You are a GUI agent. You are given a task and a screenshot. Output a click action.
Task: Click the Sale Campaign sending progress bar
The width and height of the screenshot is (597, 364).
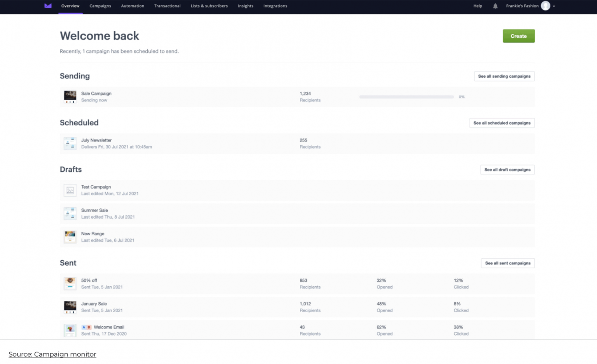[407, 97]
